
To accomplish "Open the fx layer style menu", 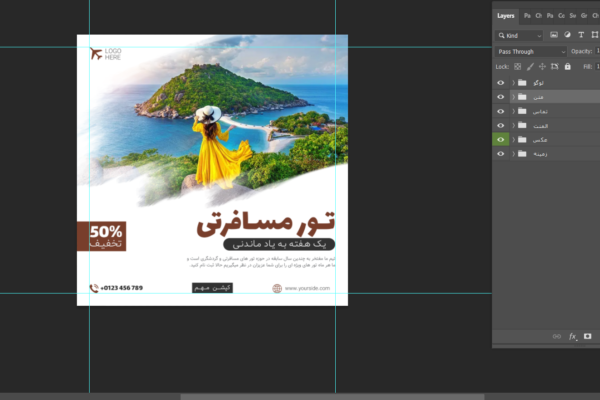I will (x=573, y=336).
